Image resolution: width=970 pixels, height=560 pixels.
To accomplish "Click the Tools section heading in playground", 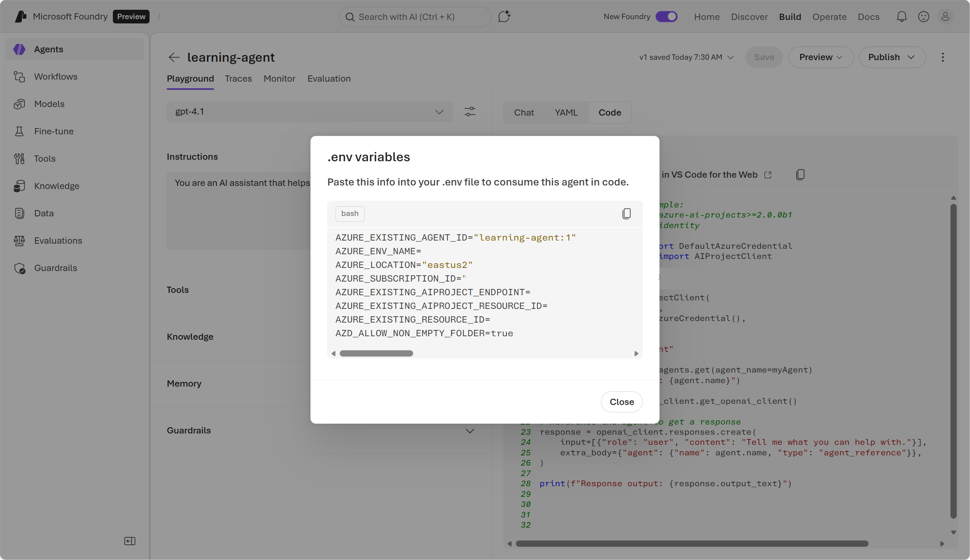I will click(178, 290).
